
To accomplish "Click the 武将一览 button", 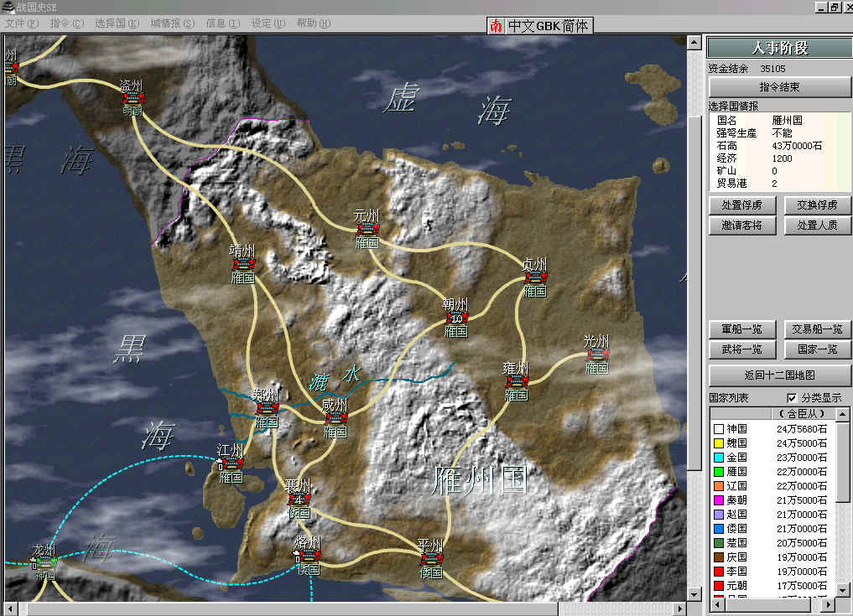I will pos(741,349).
